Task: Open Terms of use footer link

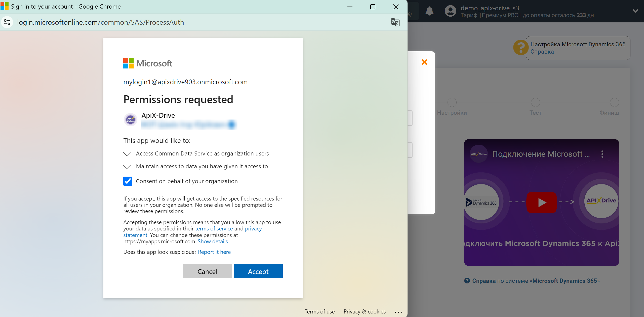Action: point(319,311)
